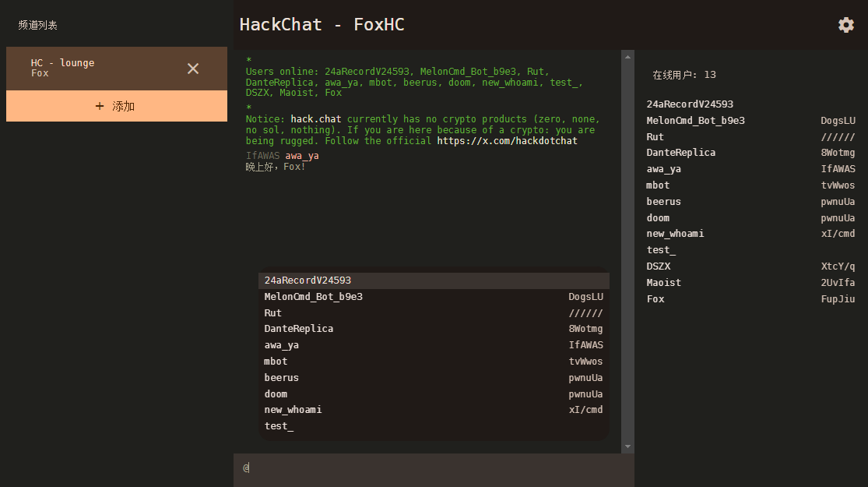Open the settings gear icon

[846, 25]
